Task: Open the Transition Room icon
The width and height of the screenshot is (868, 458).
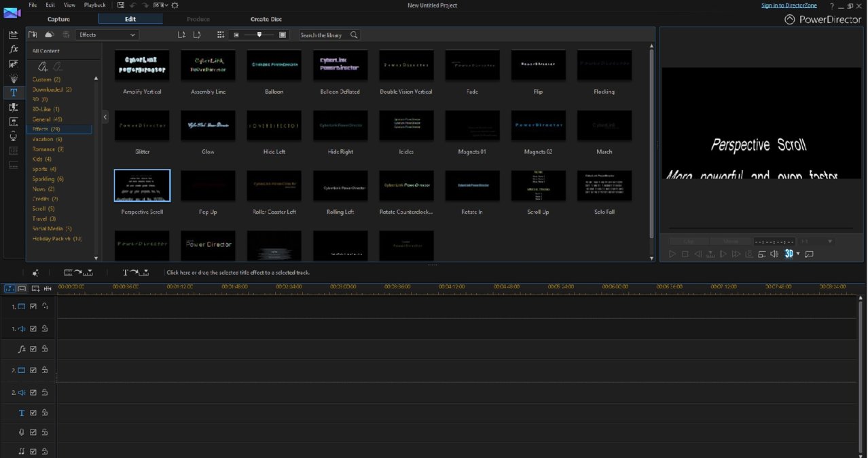Action: 14,107
